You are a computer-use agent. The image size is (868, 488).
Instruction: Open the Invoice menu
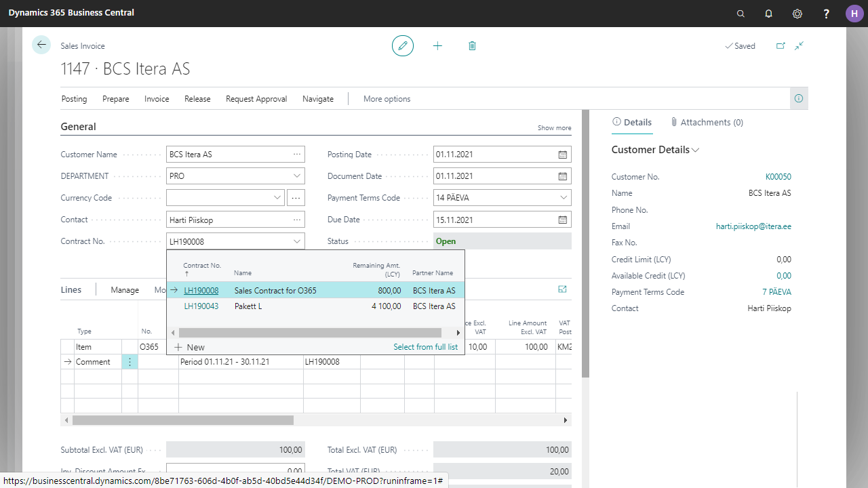pos(157,99)
